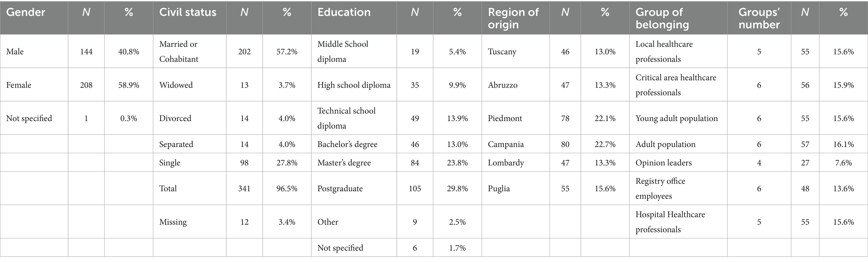Click the Postgraduate education cell
868x262 pixels.
click(x=340, y=189)
